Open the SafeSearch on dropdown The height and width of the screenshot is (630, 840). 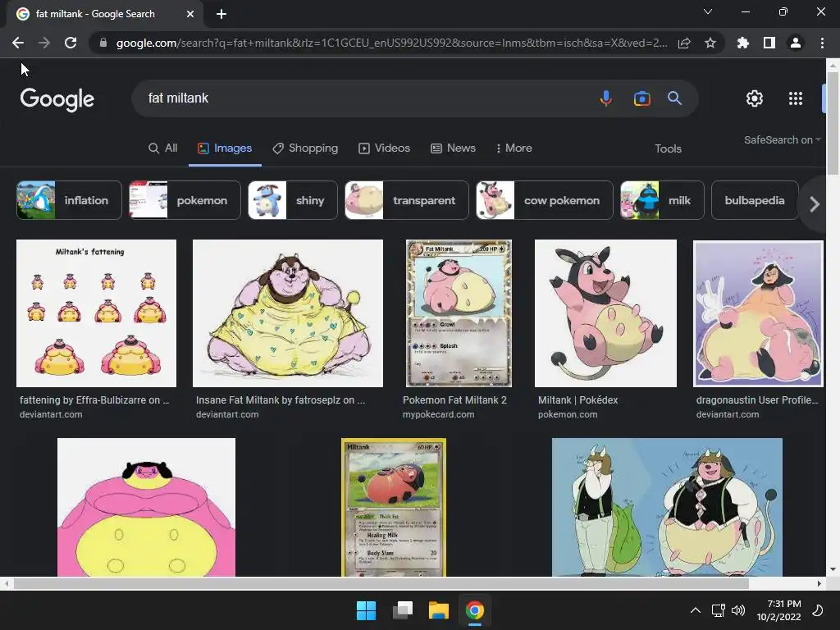point(782,139)
